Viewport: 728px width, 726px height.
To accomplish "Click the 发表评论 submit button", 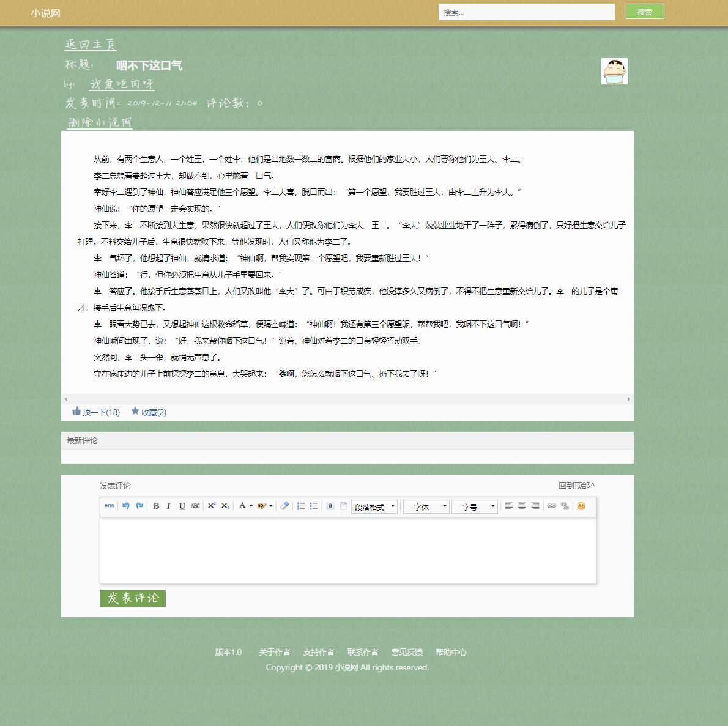I will [x=132, y=598].
